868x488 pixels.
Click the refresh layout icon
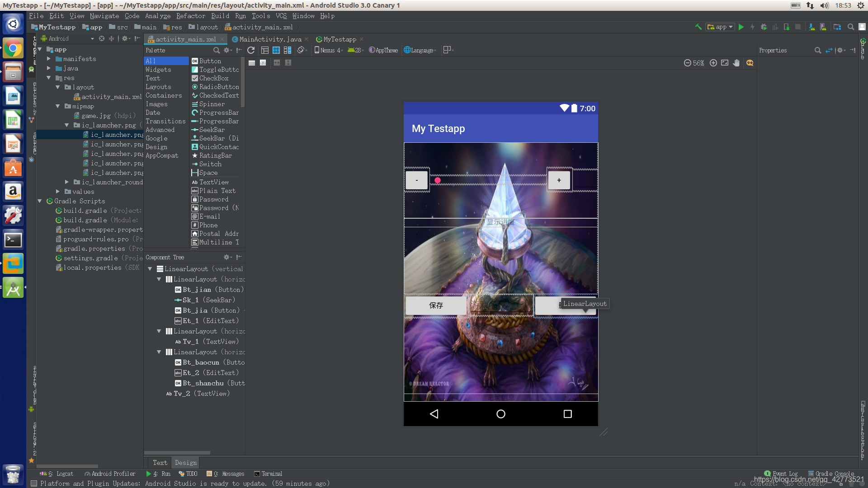point(251,50)
